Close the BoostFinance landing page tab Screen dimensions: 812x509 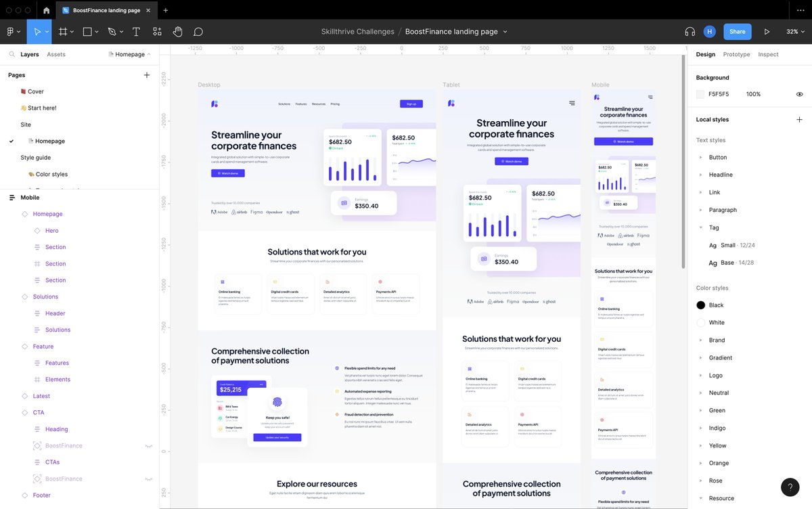[x=148, y=10]
